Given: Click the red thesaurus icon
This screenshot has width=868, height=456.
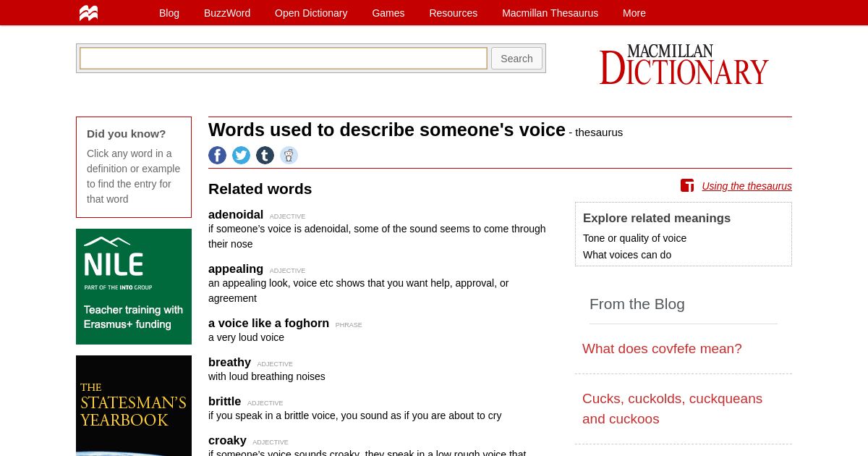Looking at the screenshot, I should coord(687,185).
